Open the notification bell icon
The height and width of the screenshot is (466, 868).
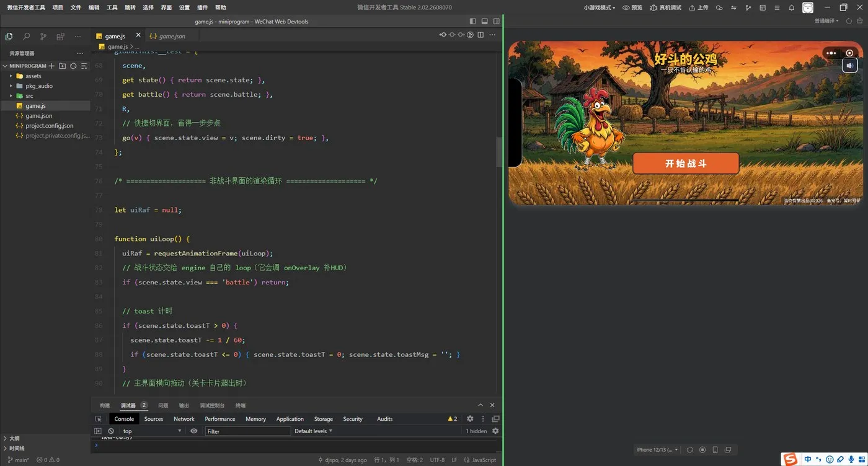[791, 7]
